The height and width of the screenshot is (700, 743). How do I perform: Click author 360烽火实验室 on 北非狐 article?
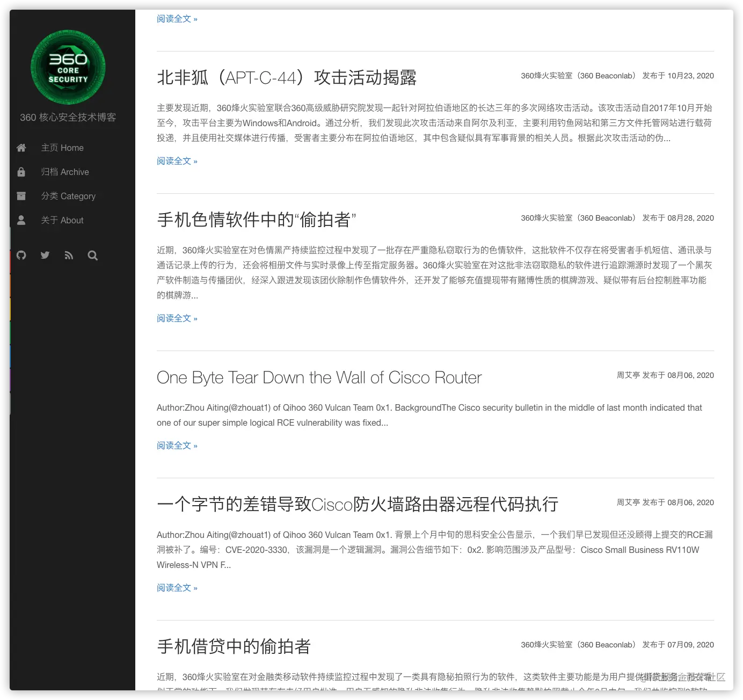pyautogui.click(x=580, y=76)
